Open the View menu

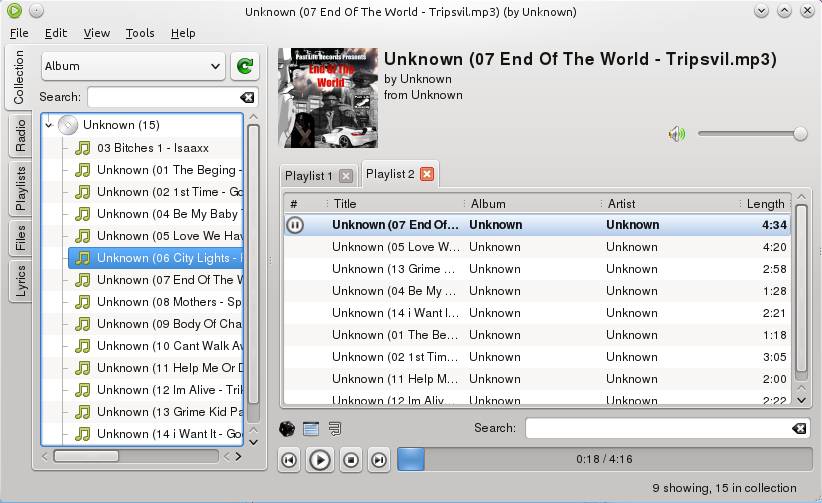96,33
